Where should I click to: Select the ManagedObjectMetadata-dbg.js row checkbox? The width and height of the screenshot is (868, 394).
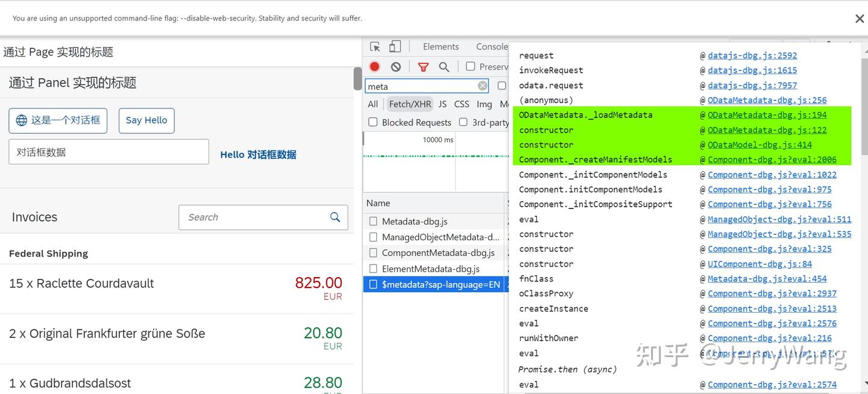click(373, 237)
